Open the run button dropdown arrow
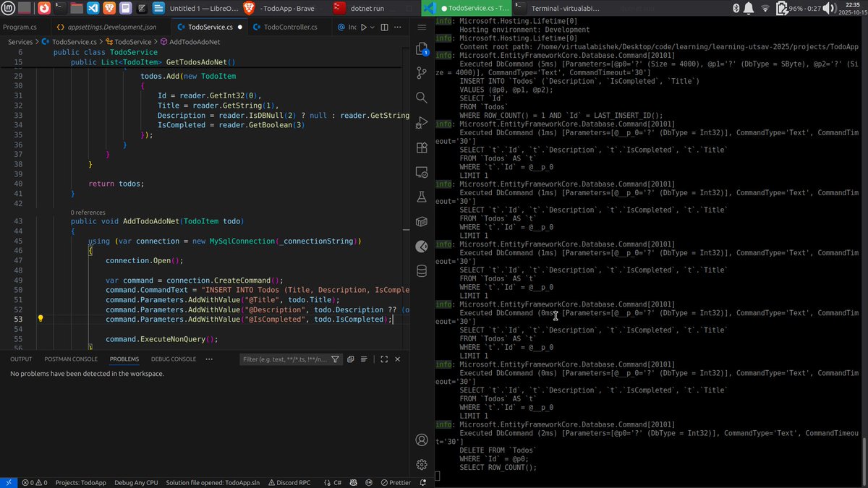 click(374, 27)
